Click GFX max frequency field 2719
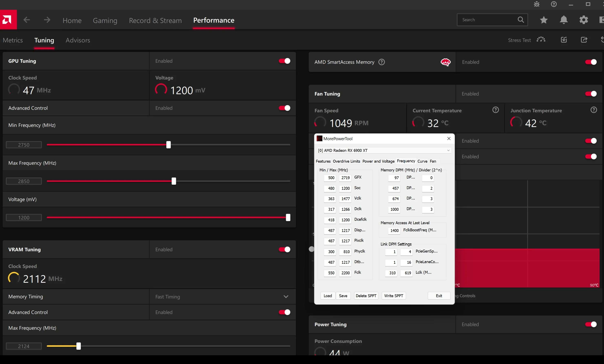Viewport: 604px width, 364px height. click(345, 178)
